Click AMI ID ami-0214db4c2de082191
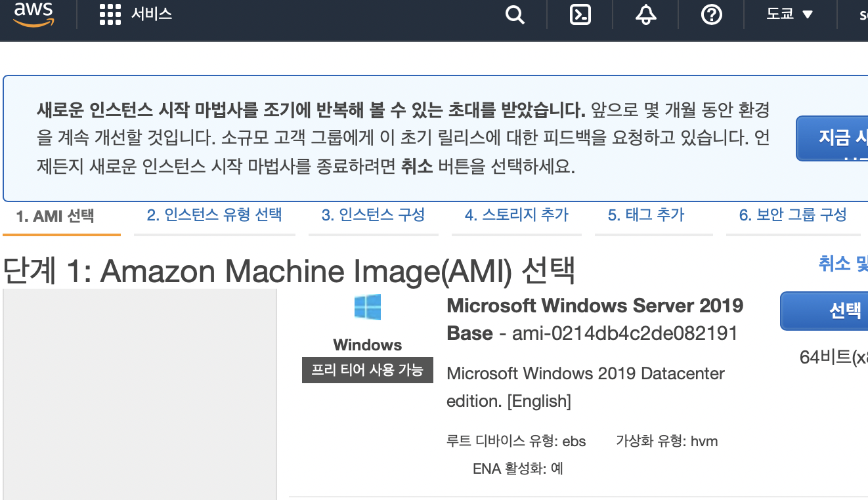 coord(625,333)
